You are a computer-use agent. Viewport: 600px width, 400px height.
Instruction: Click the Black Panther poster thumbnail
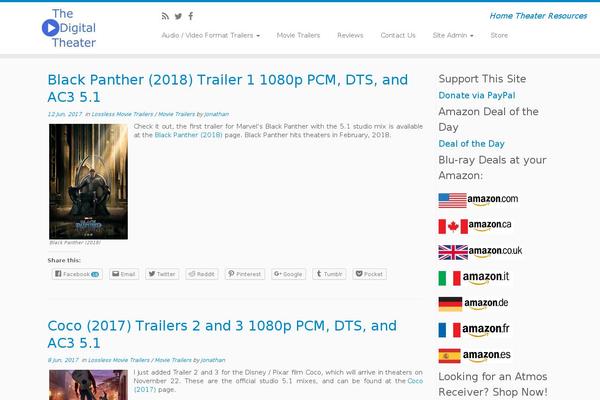88,181
